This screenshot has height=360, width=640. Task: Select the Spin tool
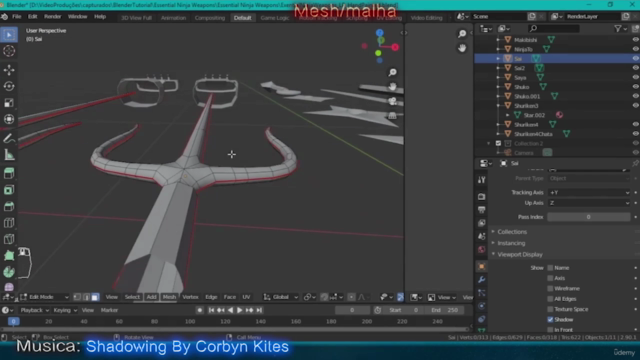[9, 272]
